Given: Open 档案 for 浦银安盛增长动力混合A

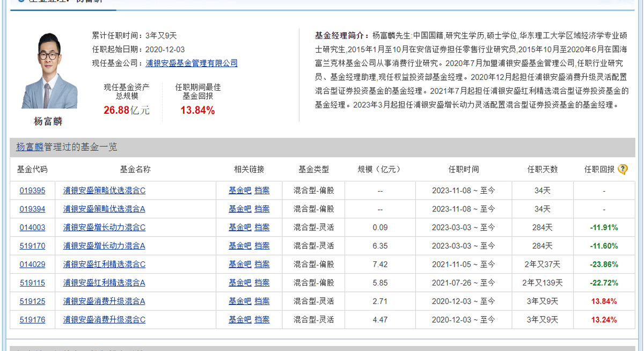Looking at the screenshot, I should point(262,246).
